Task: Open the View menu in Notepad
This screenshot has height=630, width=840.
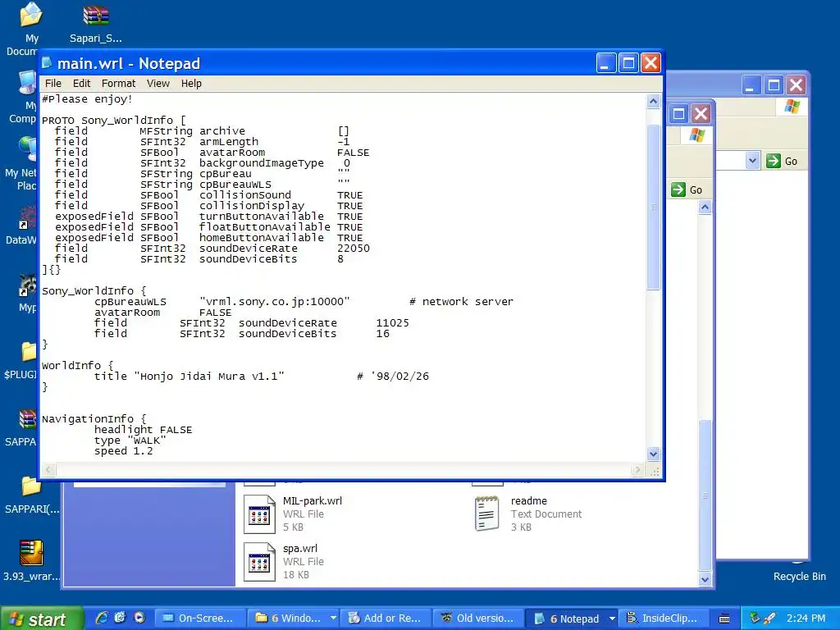Action: coord(158,84)
